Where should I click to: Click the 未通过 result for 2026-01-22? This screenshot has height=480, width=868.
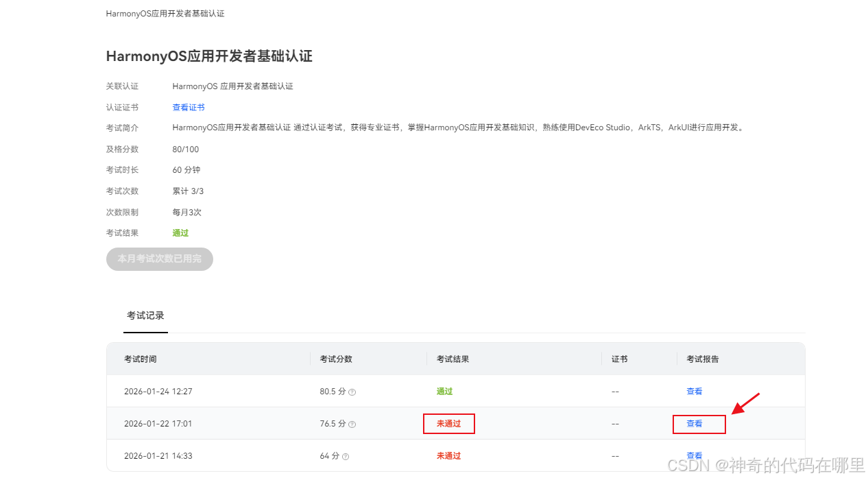(449, 424)
